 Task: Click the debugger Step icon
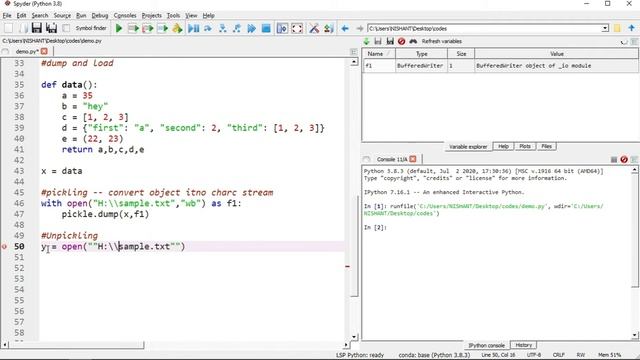[x=208, y=28]
